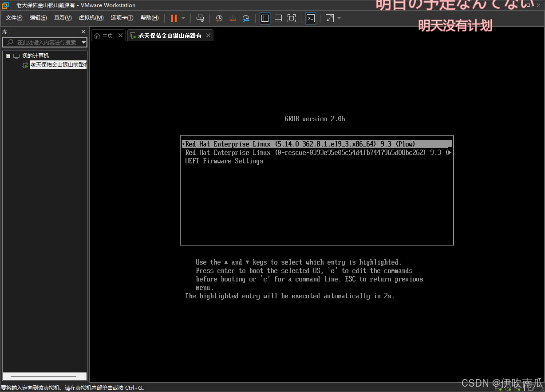Viewport: 545px width, 392px height.
Task: Select the 老天保佑金山银山前路有 VM in the library
Action: point(58,65)
